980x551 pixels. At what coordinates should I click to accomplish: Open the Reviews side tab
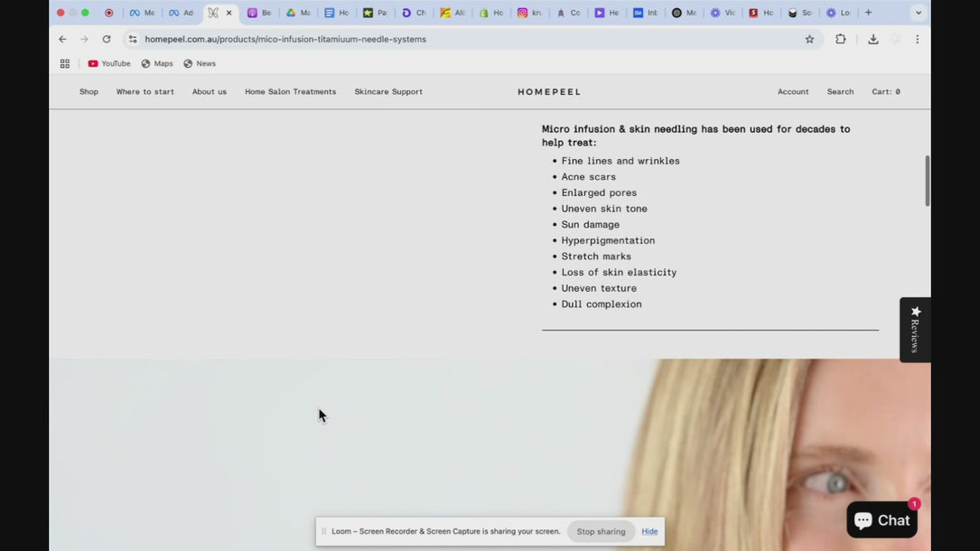[915, 330]
